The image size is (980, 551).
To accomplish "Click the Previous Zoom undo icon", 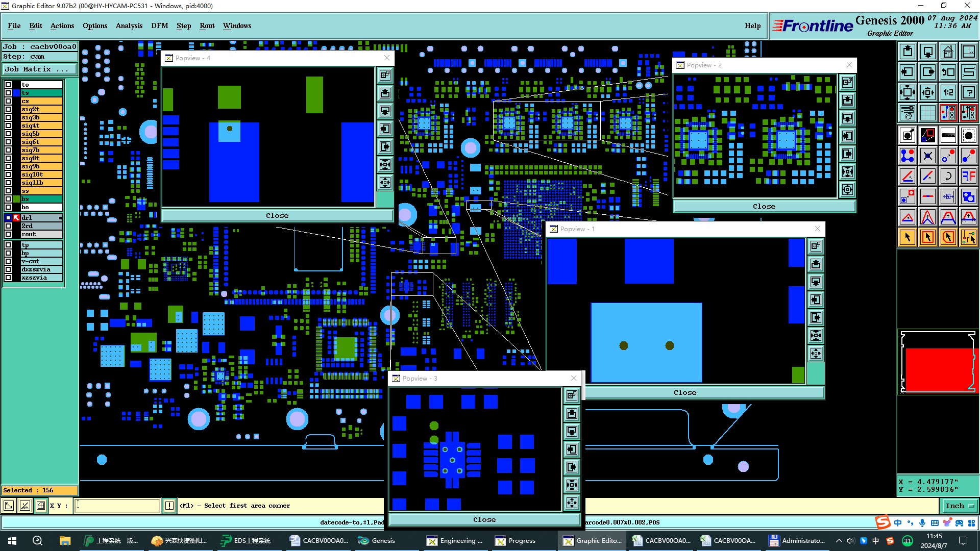I will (x=948, y=72).
